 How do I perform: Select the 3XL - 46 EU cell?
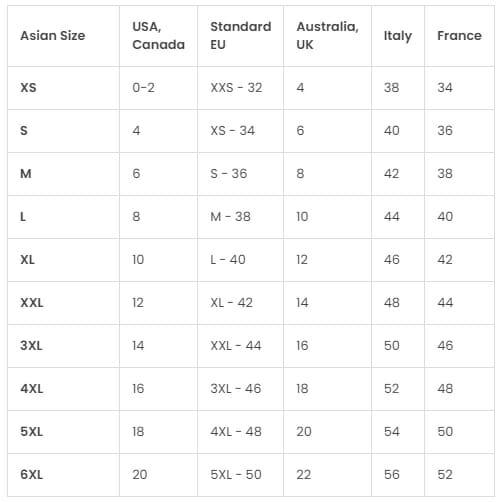(x=236, y=389)
